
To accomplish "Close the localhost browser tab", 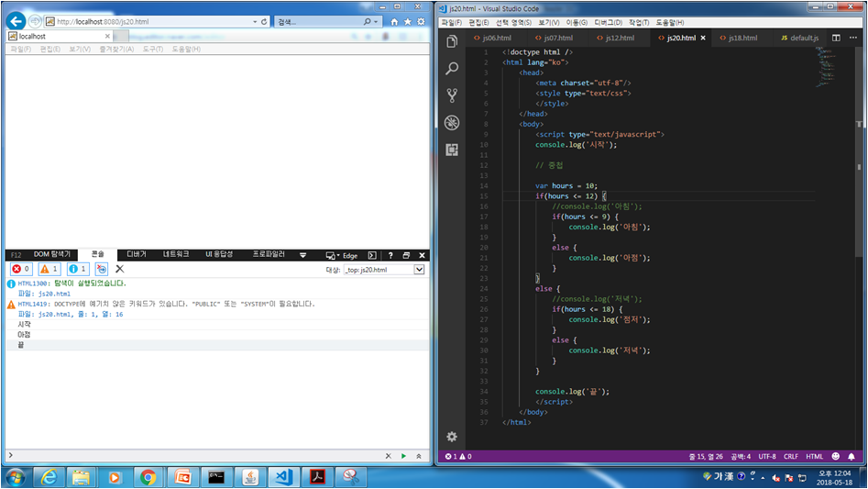I will point(107,36).
